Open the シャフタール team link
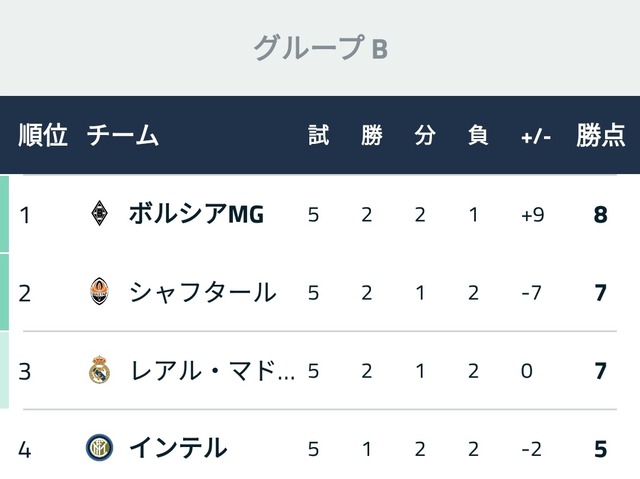This screenshot has height=479, width=640. click(x=202, y=292)
